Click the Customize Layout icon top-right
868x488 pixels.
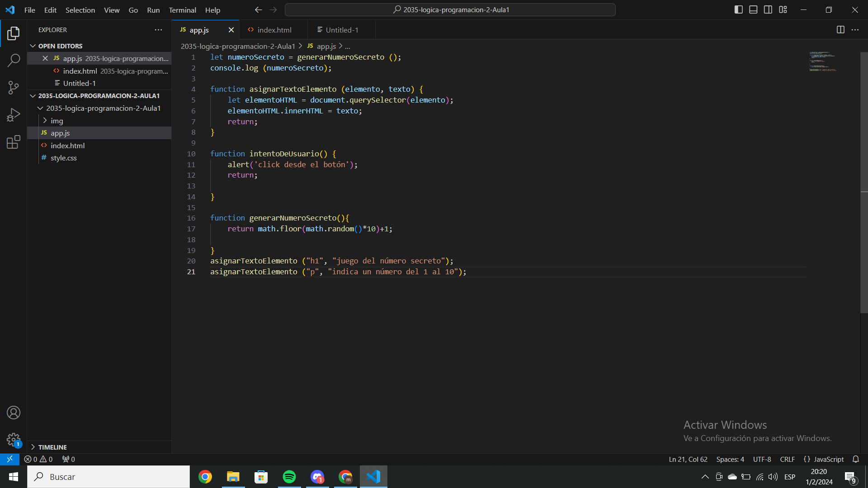(783, 9)
